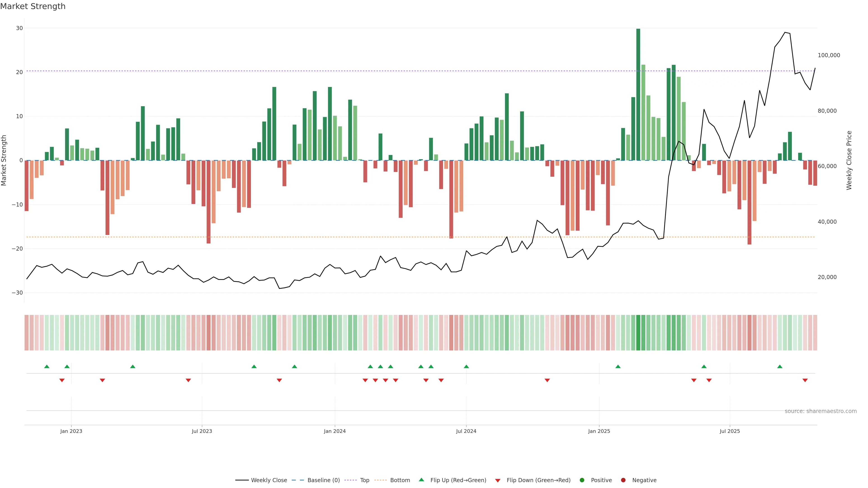
Task: Click the last red flip-down marker on the right
Action: point(805,380)
